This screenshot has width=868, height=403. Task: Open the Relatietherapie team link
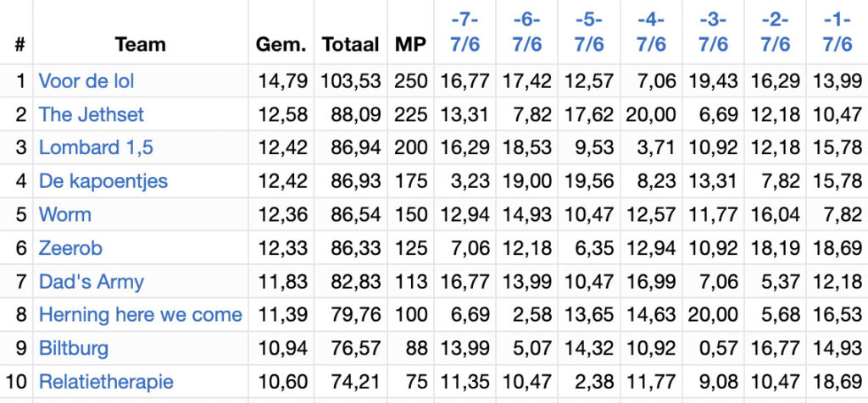(106, 382)
